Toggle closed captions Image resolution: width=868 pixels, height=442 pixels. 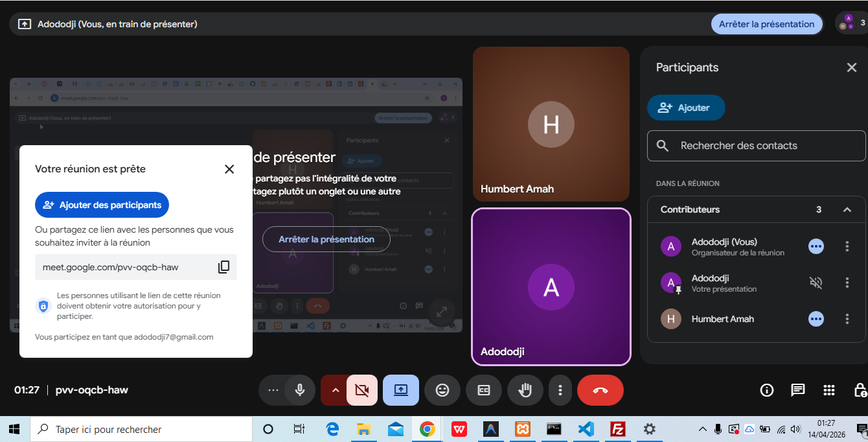tap(484, 390)
